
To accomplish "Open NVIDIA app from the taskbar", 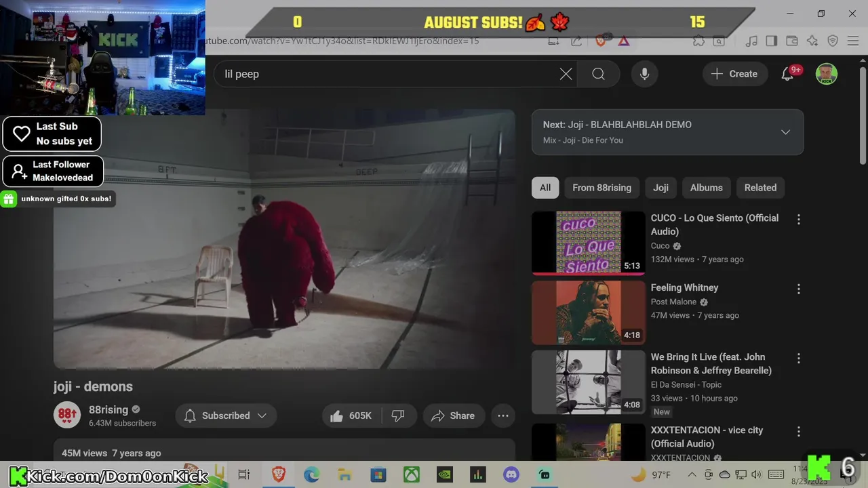I will tap(444, 474).
